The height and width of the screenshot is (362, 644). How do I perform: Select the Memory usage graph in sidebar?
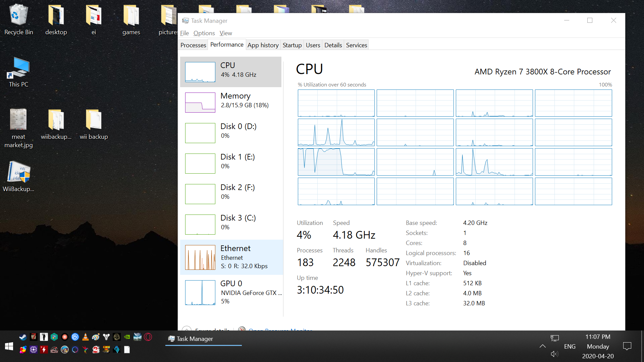pos(200,102)
